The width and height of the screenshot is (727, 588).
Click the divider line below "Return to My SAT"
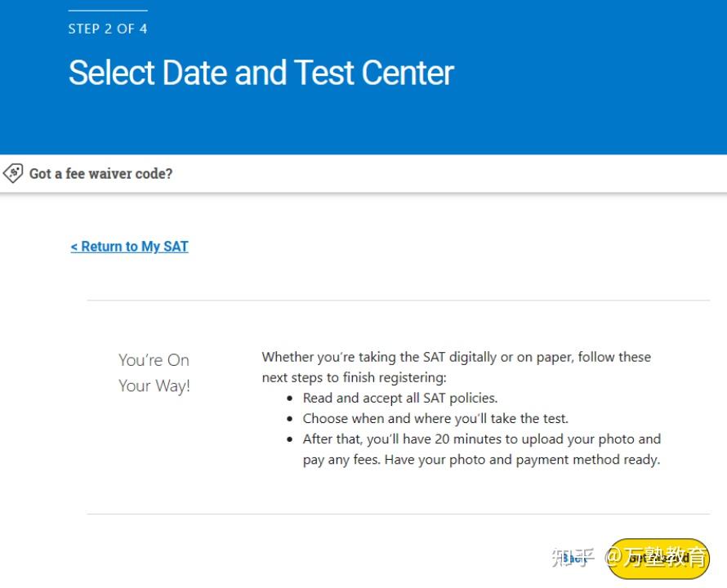pos(398,301)
